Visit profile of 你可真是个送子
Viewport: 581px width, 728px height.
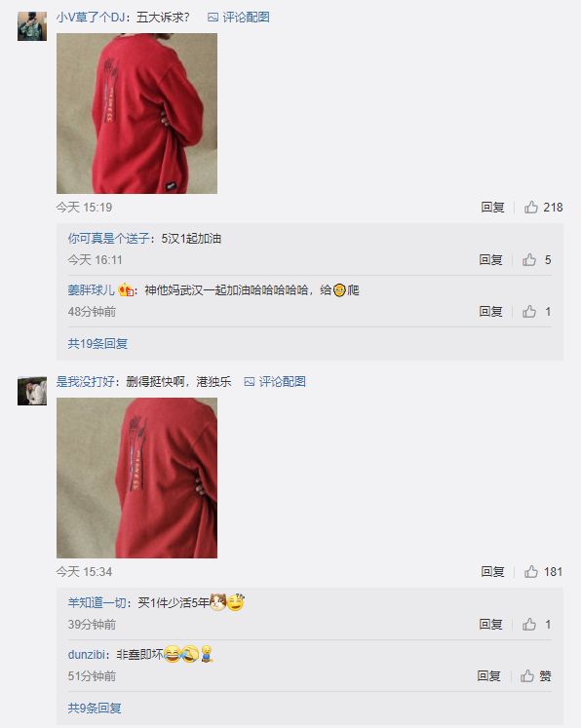(x=108, y=239)
